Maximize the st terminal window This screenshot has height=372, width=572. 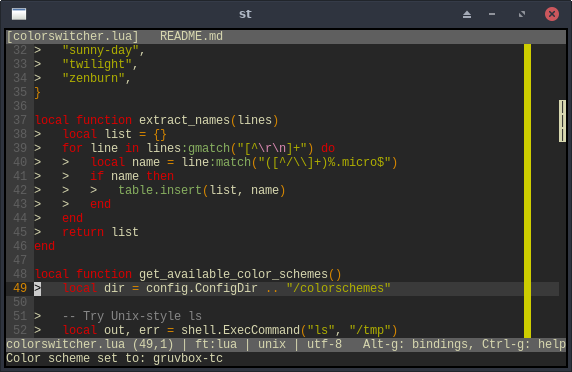[522, 14]
